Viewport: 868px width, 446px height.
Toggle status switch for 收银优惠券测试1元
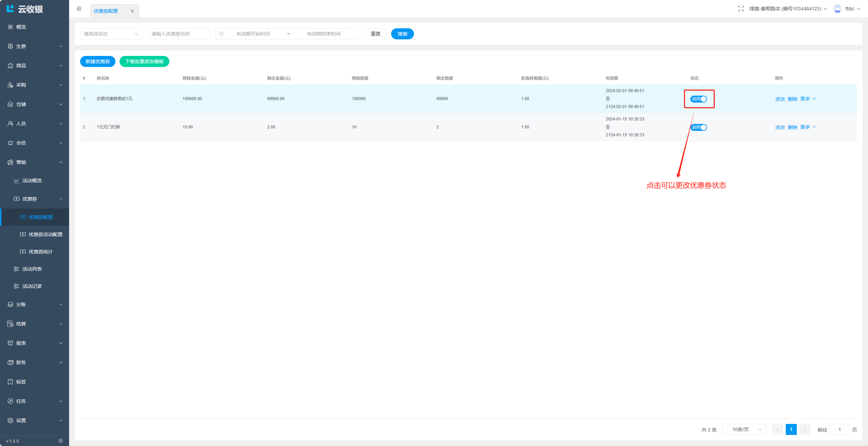click(698, 99)
